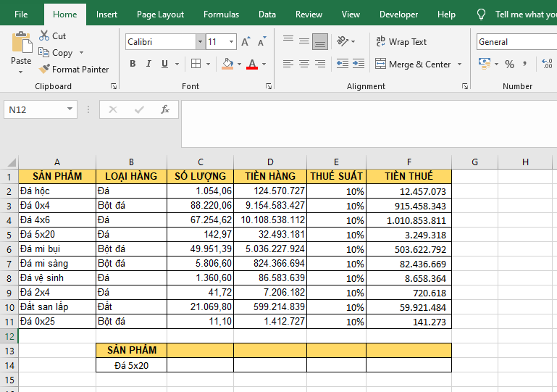Open the font name Calibri dropdown
Viewport: 557px width, 392px height.
[x=200, y=42]
